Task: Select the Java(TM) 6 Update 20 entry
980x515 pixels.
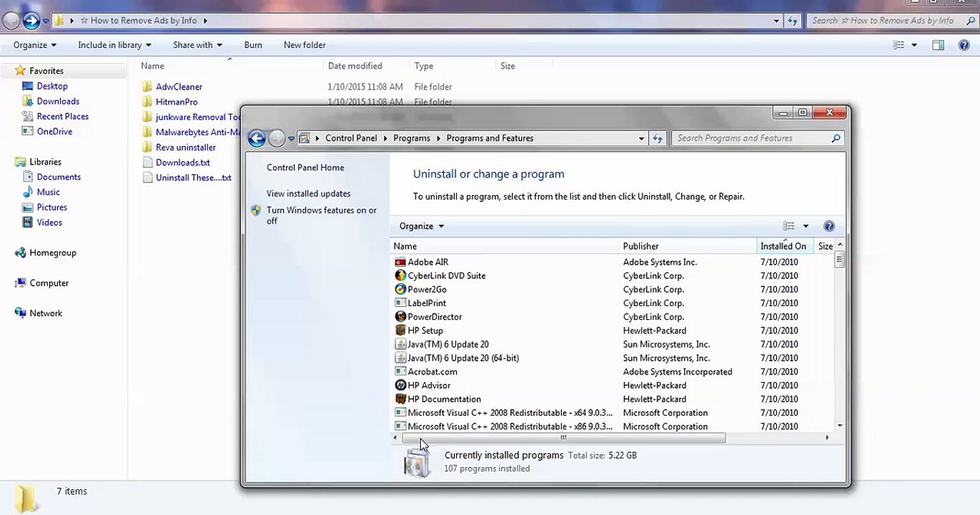Action: 613,344
